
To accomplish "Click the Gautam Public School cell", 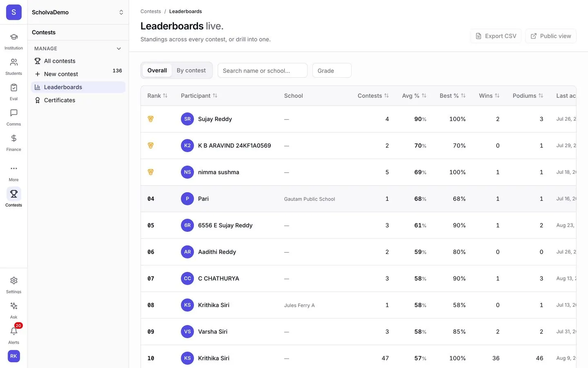I will [310, 199].
